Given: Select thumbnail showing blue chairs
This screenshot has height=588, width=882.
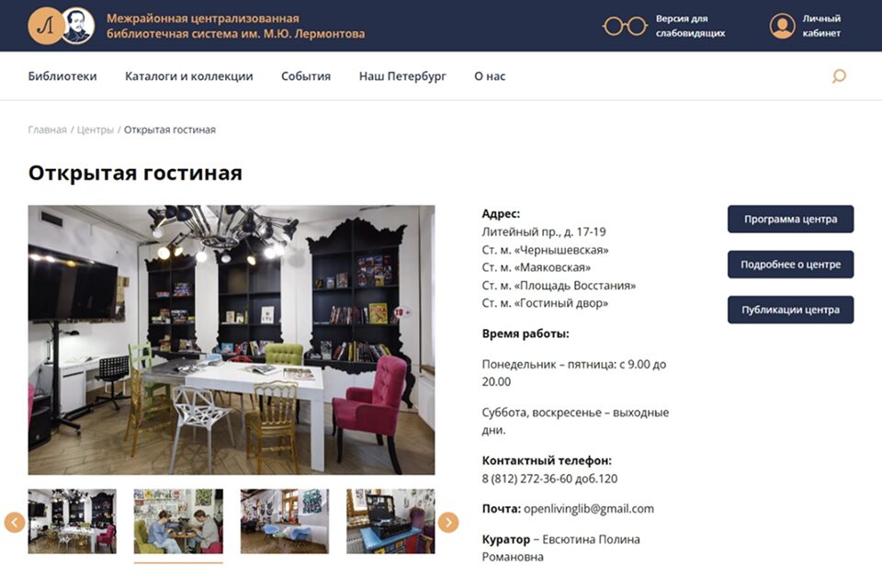Looking at the screenshot, I should [285, 521].
